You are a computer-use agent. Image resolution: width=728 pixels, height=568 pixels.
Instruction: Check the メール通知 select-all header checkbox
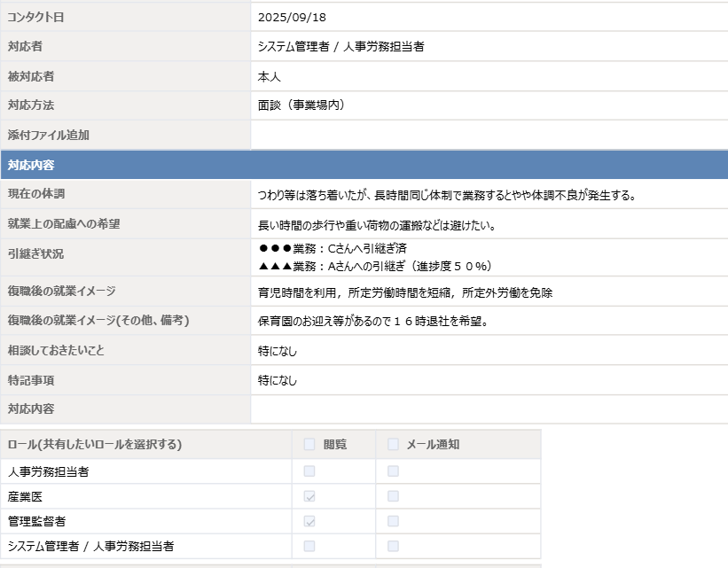393,445
